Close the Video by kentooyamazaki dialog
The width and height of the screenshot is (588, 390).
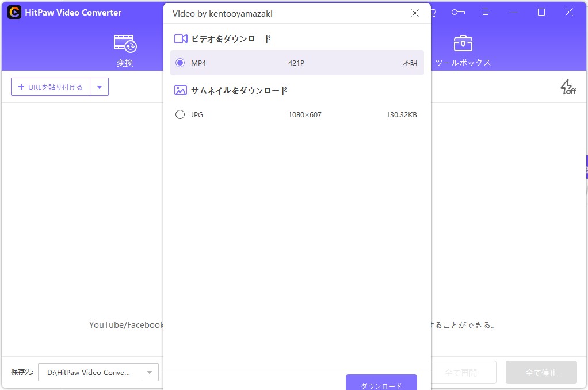tap(415, 13)
